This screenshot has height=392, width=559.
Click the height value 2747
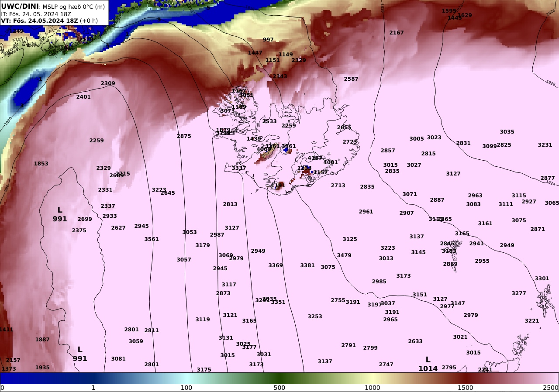click(x=386, y=364)
